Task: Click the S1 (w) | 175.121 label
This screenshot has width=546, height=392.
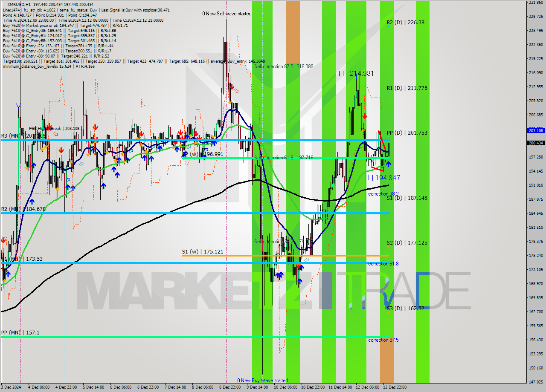Action: 202,252
